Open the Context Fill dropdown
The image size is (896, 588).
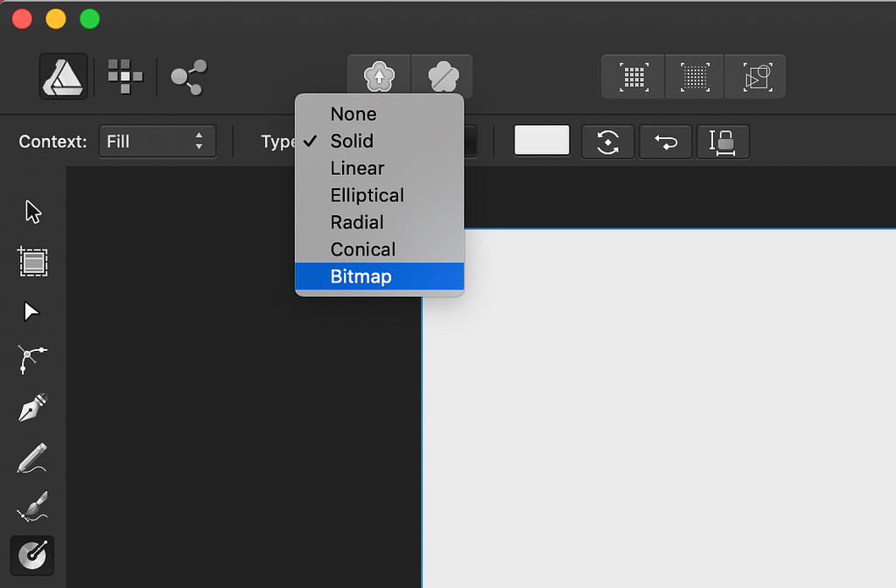[157, 141]
